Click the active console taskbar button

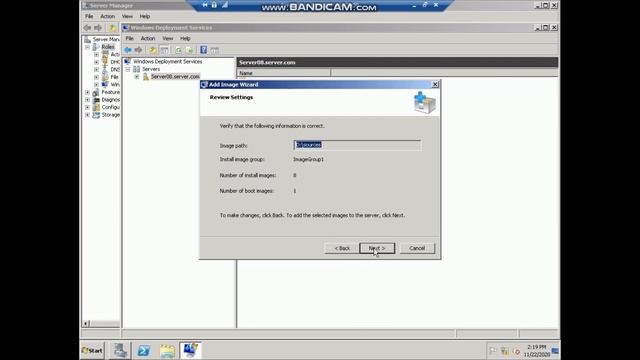coord(190,350)
